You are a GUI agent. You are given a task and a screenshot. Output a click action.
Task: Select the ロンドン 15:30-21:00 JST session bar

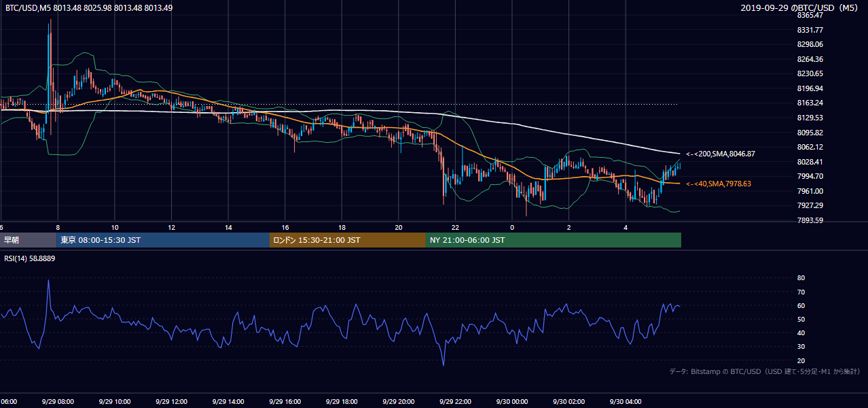pos(348,240)
